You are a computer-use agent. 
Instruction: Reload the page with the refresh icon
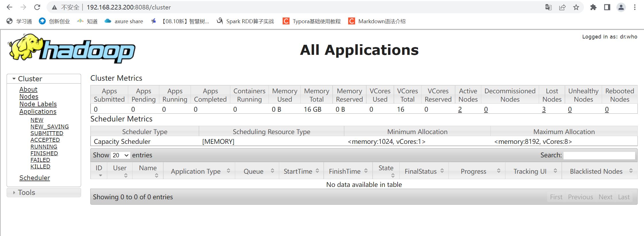37,7
